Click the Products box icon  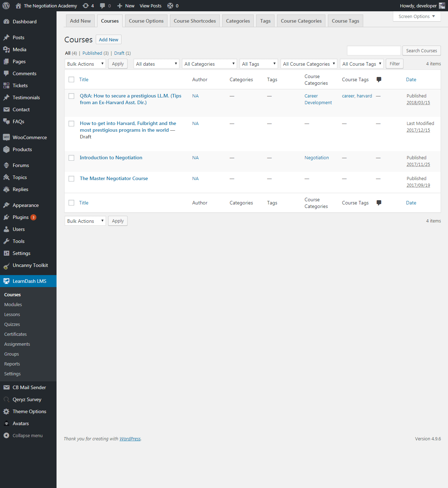[x=6, y=149]
